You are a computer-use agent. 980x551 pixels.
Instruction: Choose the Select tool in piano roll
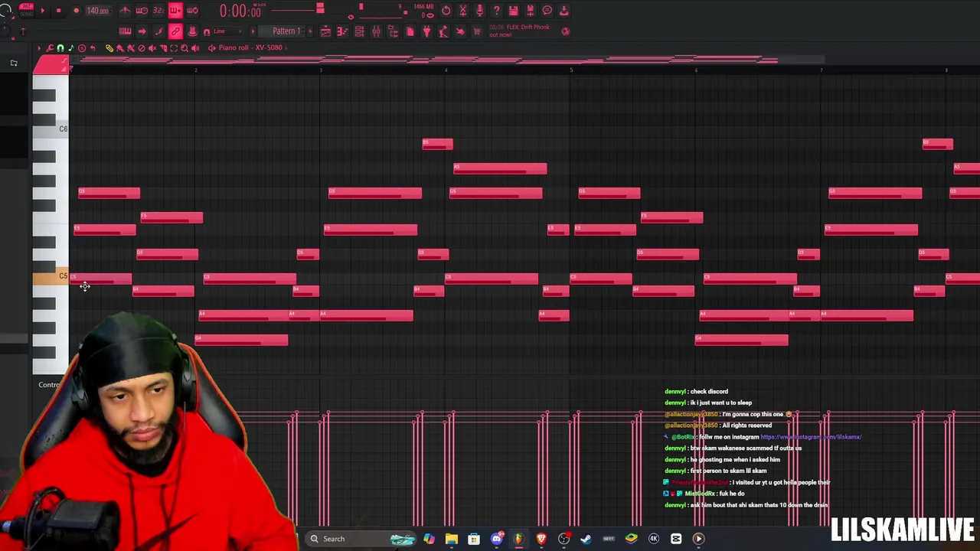[174, 47]
